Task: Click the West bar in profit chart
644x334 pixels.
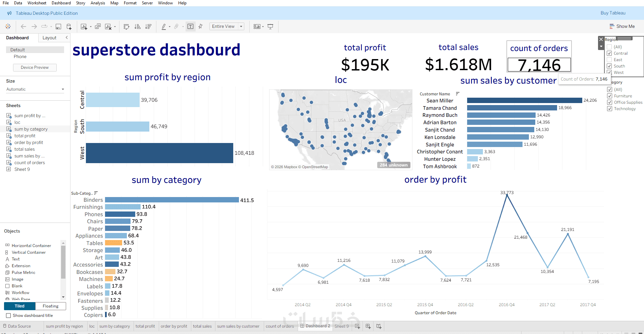Action: coord(159,153)
